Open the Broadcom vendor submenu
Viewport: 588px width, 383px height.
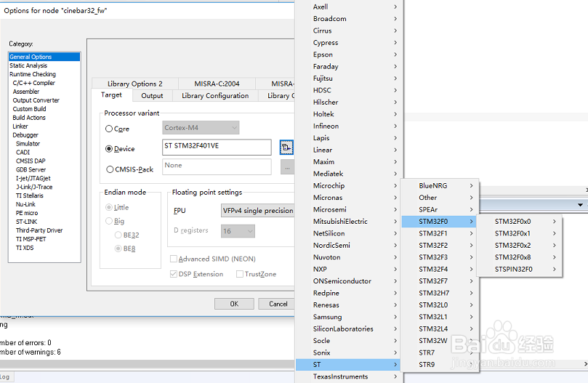(348, 19)
